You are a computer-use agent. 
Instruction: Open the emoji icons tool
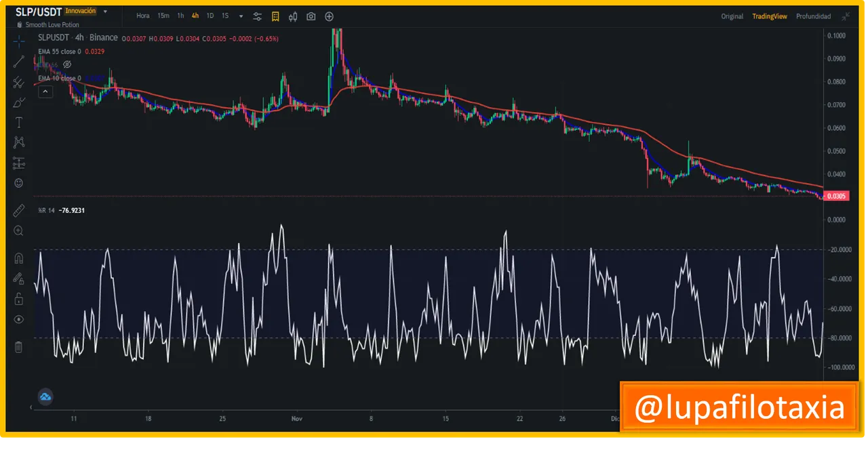pyautogui.click(x=19, y=183)
